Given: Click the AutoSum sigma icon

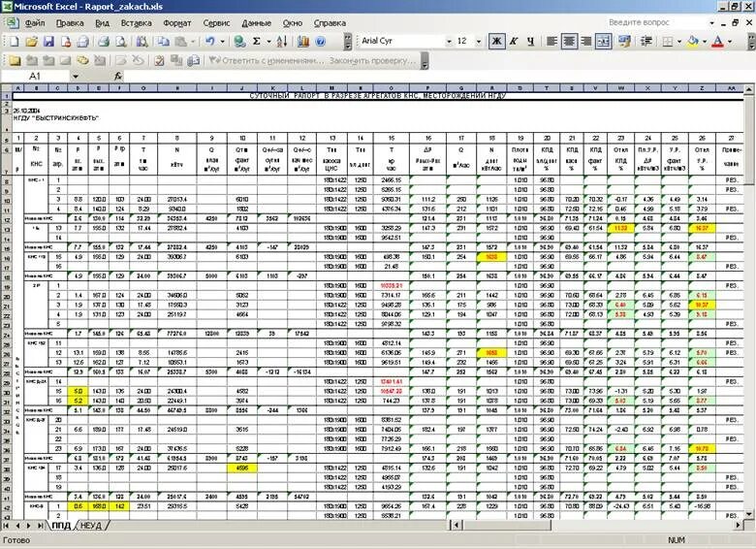Looking at the screenshot, I should [257, 42].
